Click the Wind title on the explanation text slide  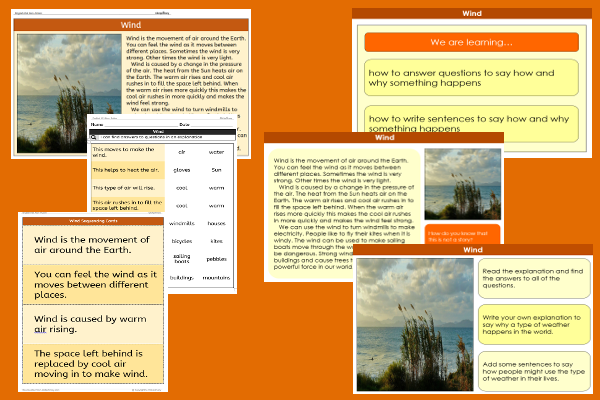point(384,137)
